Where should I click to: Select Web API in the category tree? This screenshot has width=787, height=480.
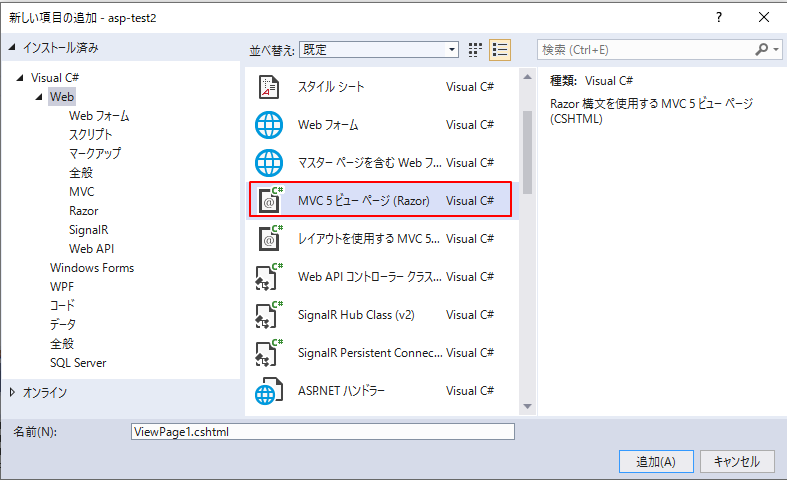point(91,249)
